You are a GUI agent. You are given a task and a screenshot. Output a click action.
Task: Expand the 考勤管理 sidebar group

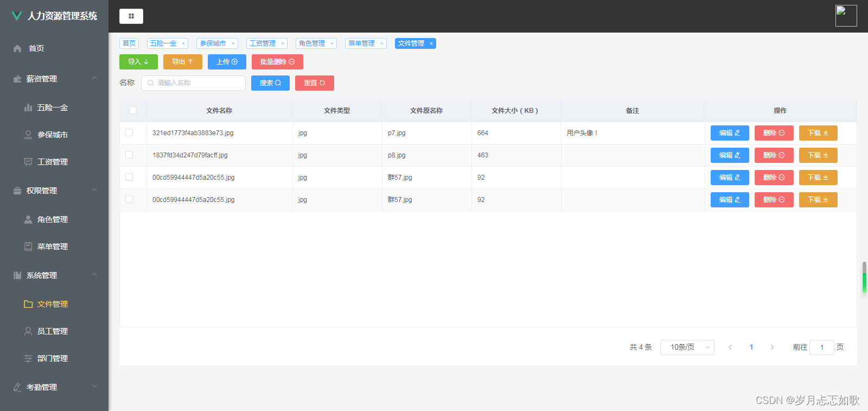[x=54, y=387]
